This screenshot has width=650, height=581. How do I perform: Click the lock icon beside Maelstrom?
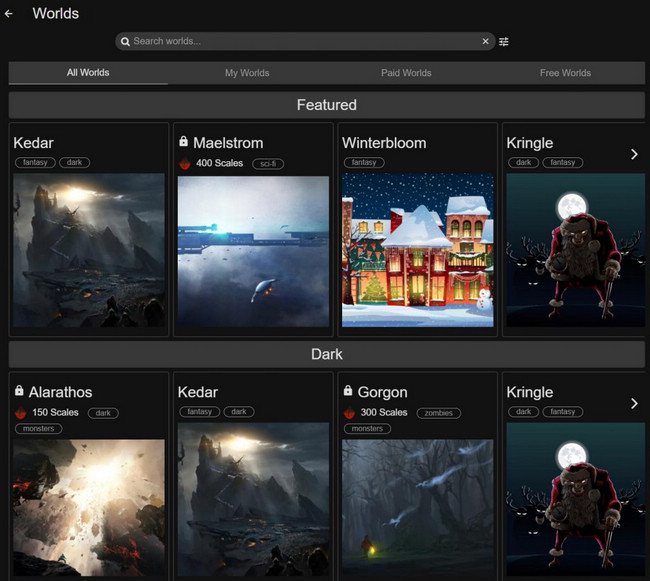pyautogui.click(x=183, y=143)
